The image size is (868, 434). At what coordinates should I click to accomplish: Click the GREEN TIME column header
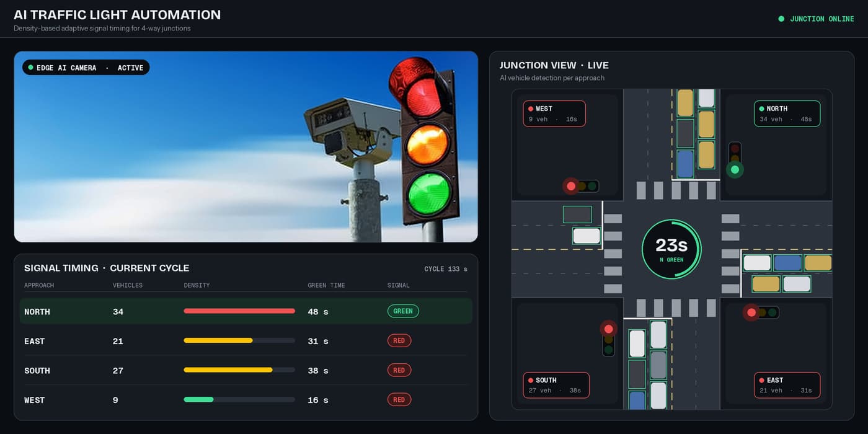pos(326,285)
